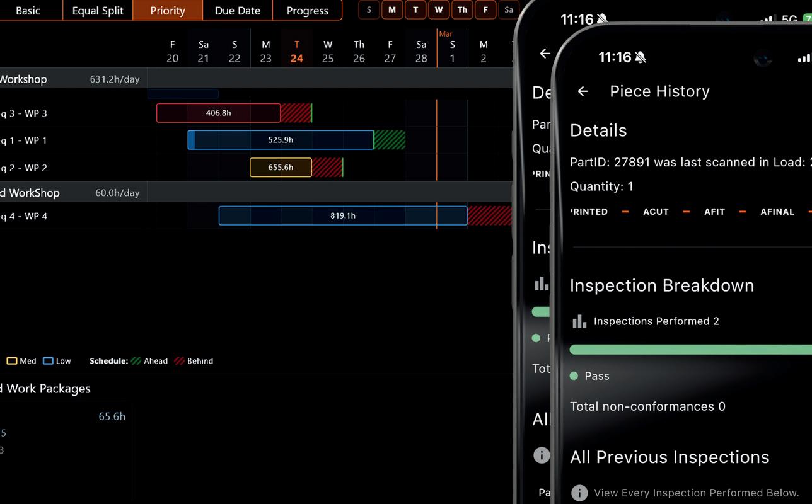
Task: Click the Low priority legend swatch
Action: point(49,361)
